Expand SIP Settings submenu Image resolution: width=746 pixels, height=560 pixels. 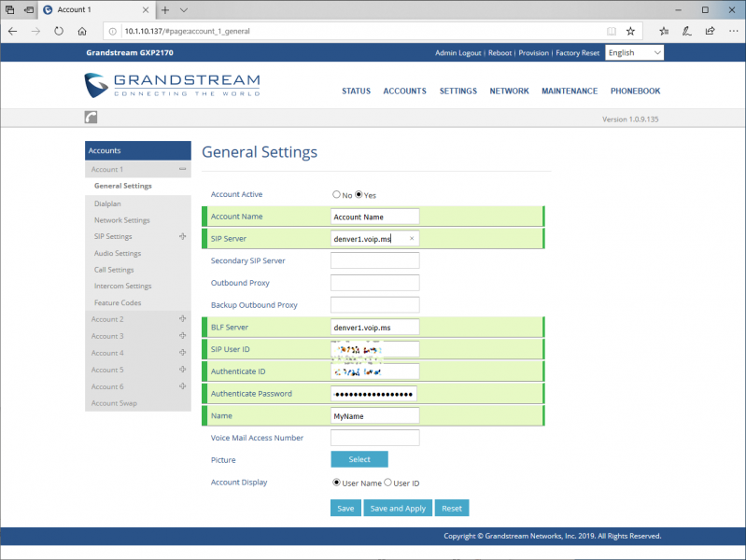coord(182,236)
